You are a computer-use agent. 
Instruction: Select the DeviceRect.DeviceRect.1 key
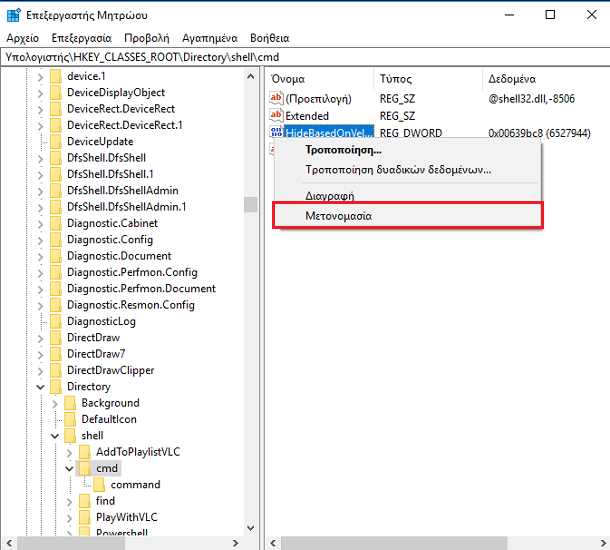[124, 125]
